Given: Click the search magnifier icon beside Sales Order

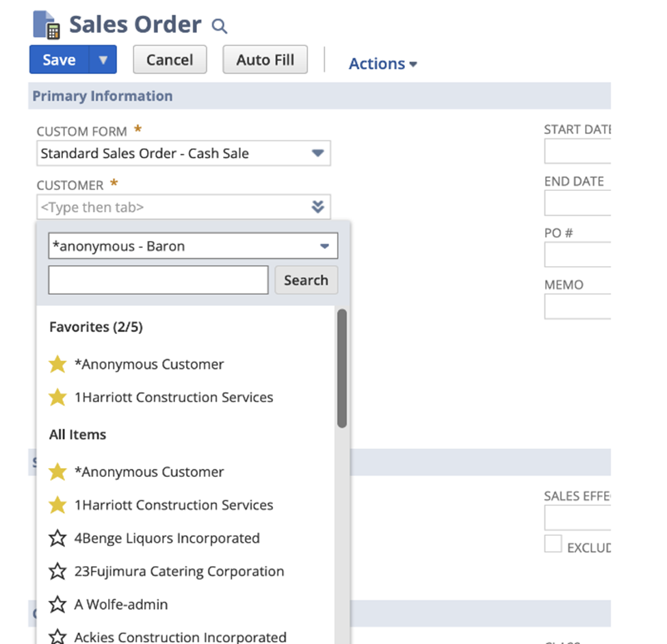Looking at the screenshot, I should pyautogui.click(x=219, y=27).
